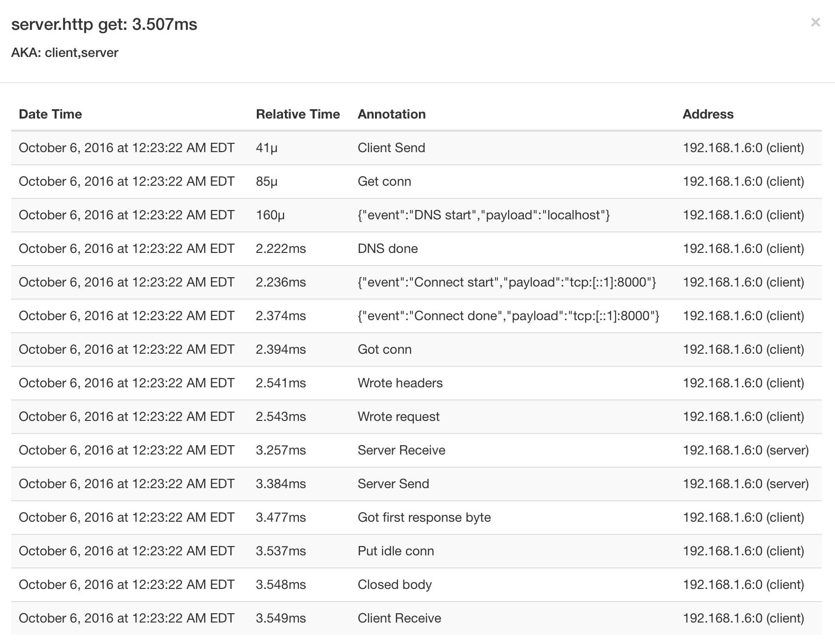This screenshot has width=835, height=644.
Task: Sort by the Date Time column header
Action: (x=50, y=114)
